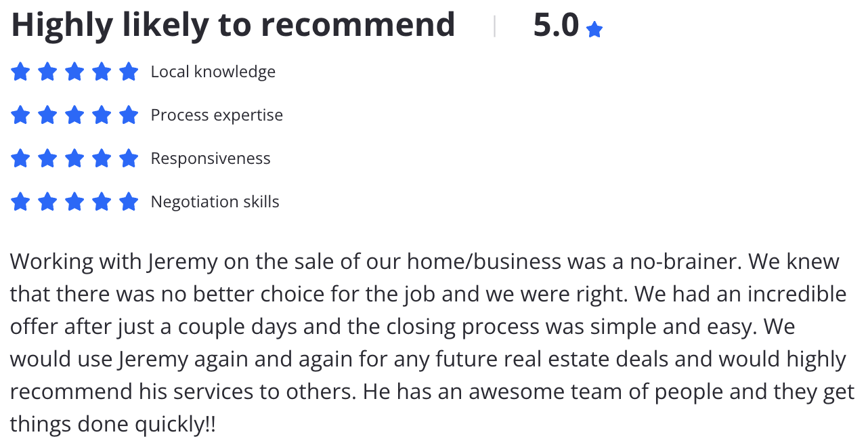Click the Responsiveness label
Viewport: 868px width, 441px height.
211,159
